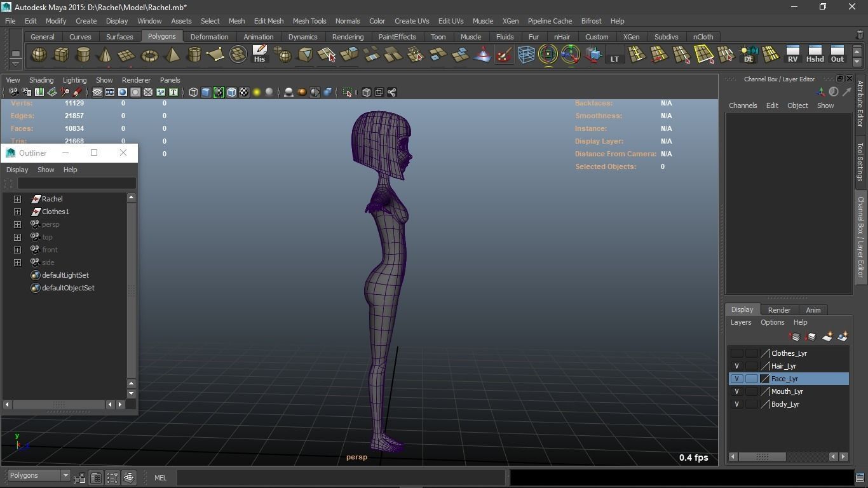The width and height of the screenshot is (868, 488).
Task: Toggle the viewport grid display icon
Action: pos(97,93)
